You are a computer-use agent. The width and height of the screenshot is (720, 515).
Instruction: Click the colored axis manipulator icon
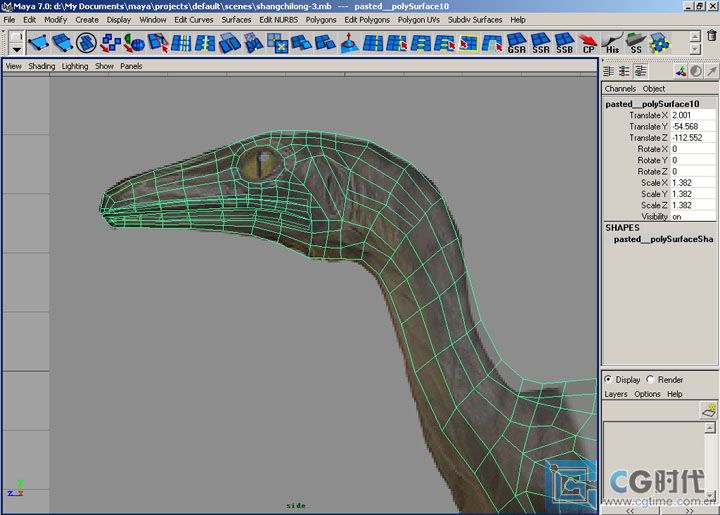[x=681, y=71]
